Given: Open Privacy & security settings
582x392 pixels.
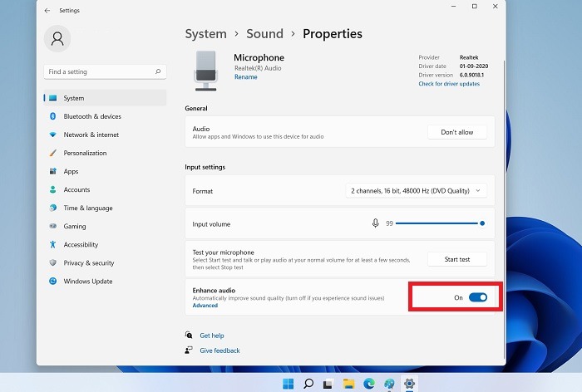Looking at the screenshot, I should pos(89,263).
